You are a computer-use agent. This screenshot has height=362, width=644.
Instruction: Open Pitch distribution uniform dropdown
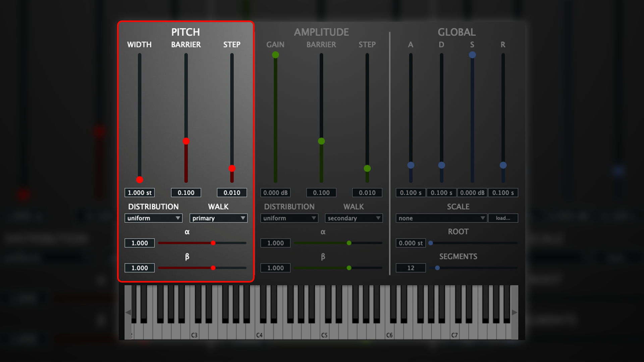point(153,218)
